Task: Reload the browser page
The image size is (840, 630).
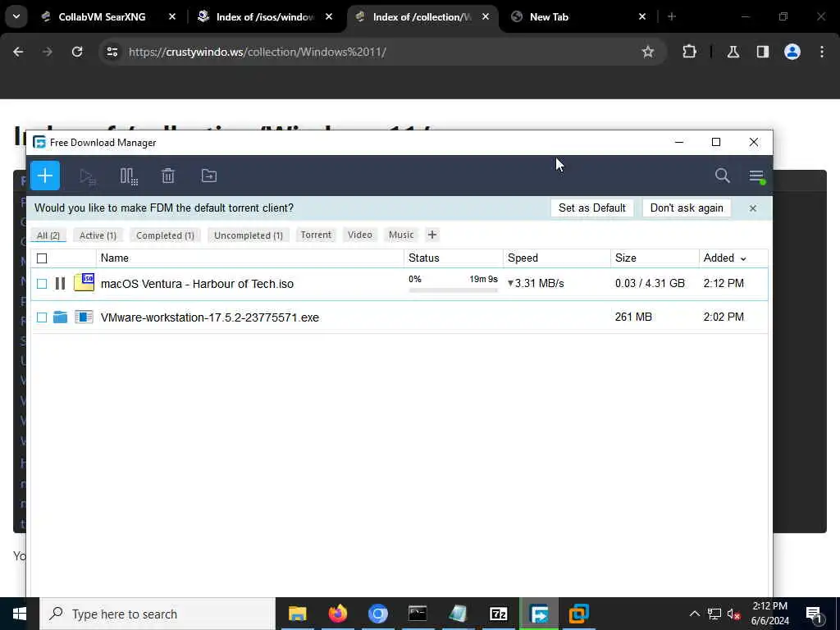Action: coord(77,52)
